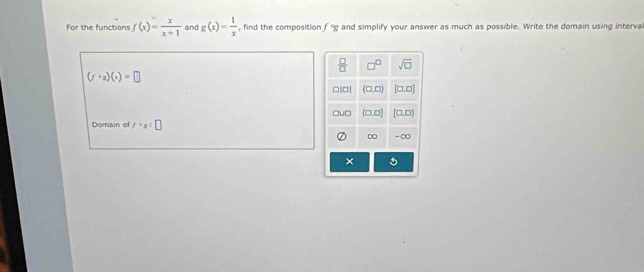Insert an exponent (superscript) template
The width and height of the screenshot is (644, 272).
372,66
